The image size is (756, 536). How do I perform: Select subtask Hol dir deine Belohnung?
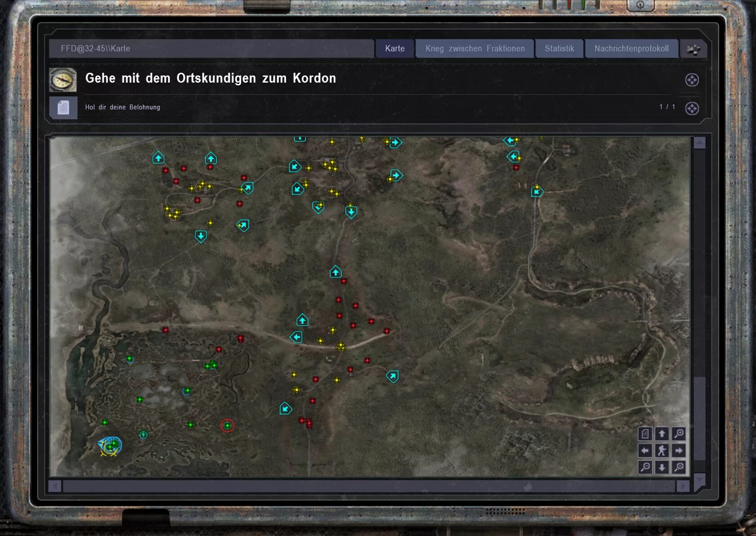(122, 107)
